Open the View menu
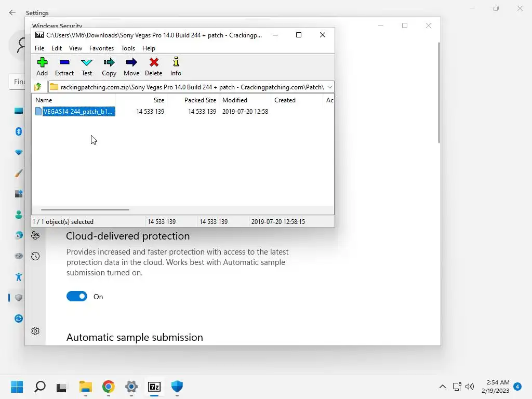 click(x=75, y=48)
